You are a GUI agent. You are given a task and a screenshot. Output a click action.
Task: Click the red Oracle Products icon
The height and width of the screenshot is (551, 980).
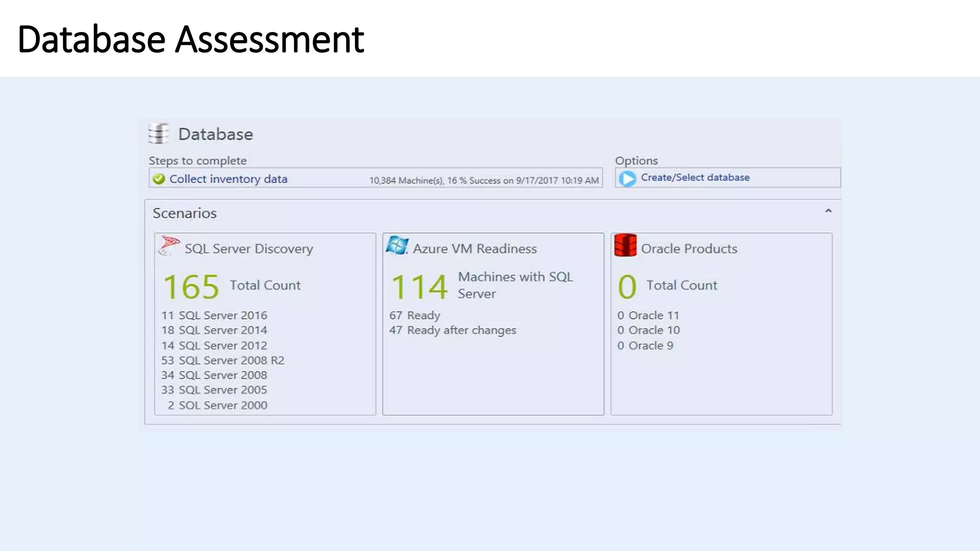click(x=625, y=245)
